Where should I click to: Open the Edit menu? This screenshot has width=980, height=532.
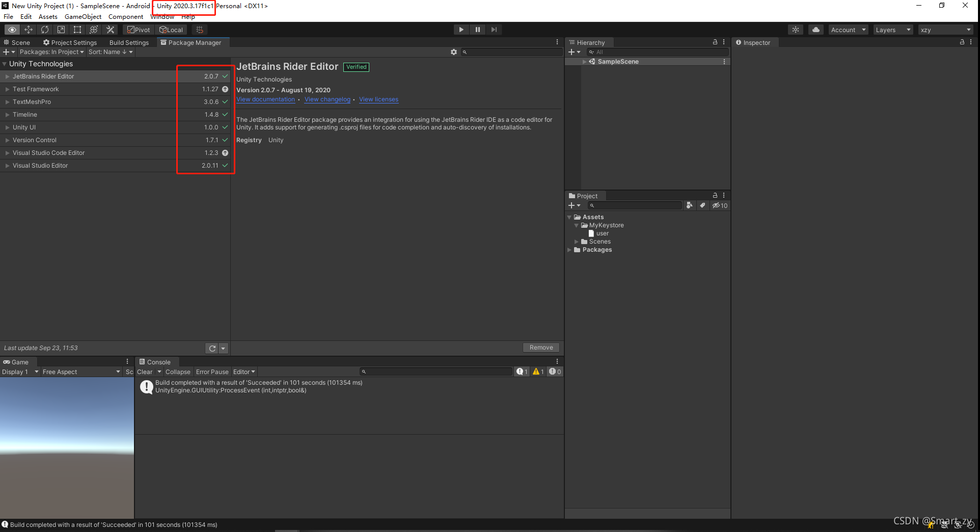(x=26, y=17)
